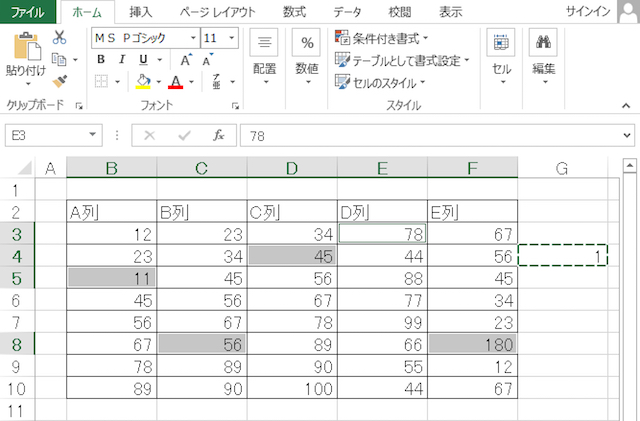The width and height of the screenshot is (640, 421).
Task: Click the セル cells icon
Action: point(501,43)
